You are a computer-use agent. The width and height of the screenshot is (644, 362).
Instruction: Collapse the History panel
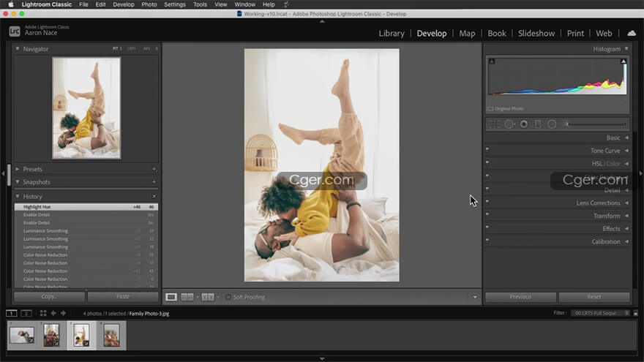click(x=18, y=196)
